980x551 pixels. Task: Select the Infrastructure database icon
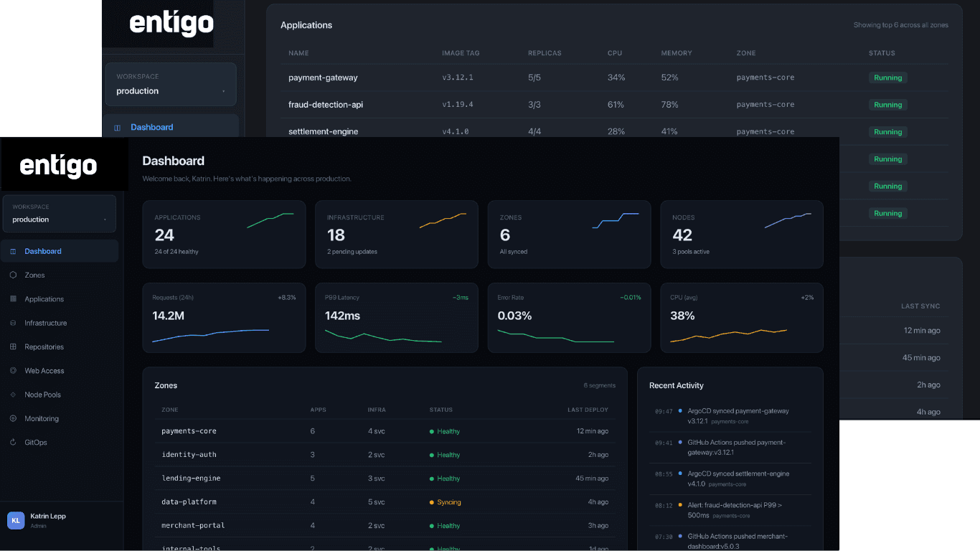pos(13,323)
